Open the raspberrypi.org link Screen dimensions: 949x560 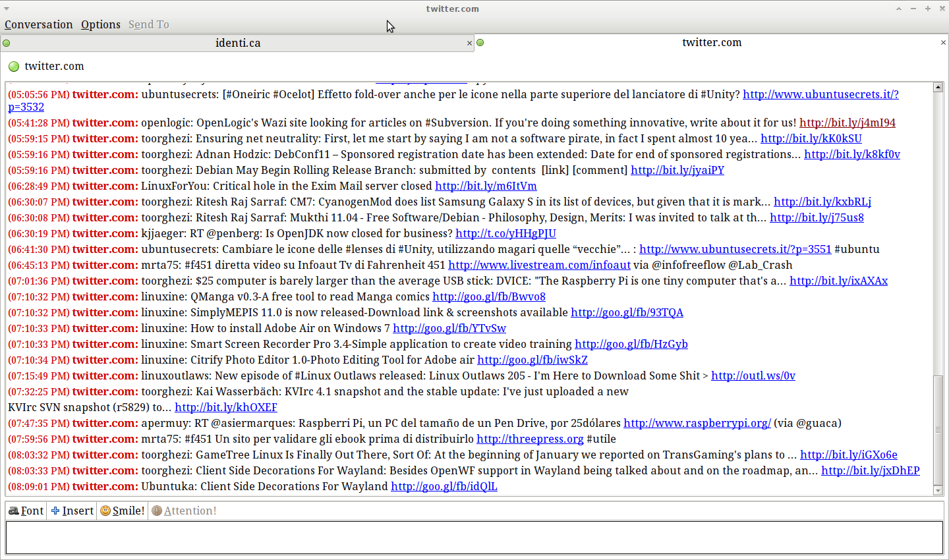pos(697,423)
